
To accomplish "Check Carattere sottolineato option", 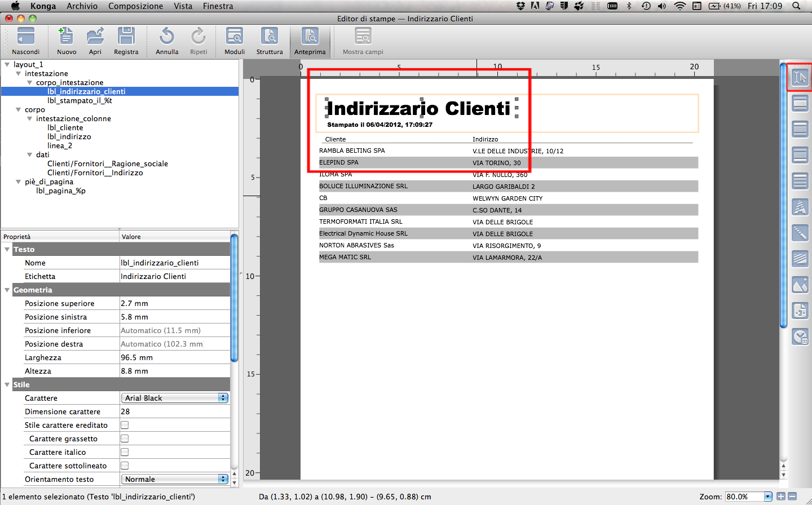I will pos(125,466).
